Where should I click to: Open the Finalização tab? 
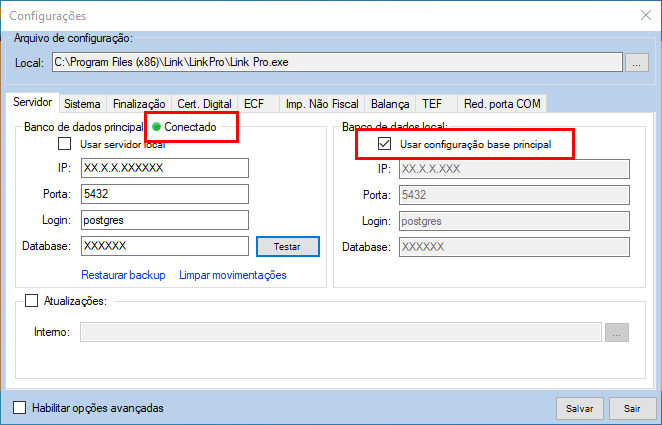coord(139,103)
